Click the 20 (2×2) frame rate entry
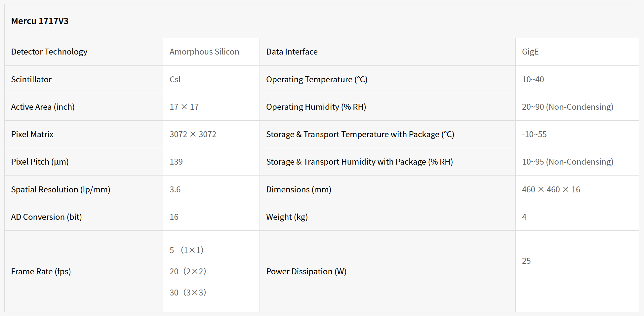The image size is (644, 316). [x=187, y=271]
